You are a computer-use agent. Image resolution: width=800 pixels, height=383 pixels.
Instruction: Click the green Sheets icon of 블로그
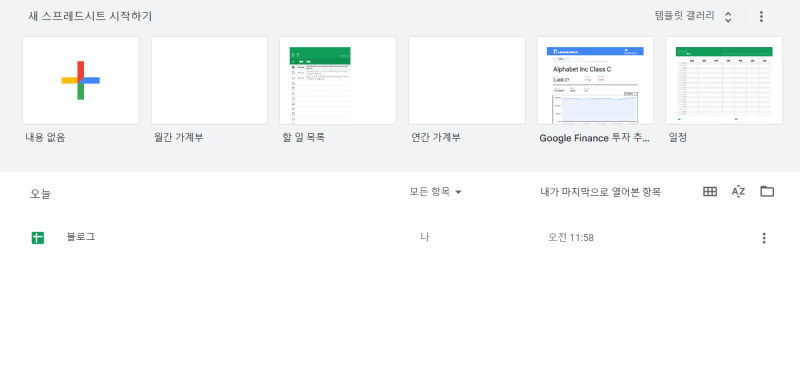coord(38,238)
